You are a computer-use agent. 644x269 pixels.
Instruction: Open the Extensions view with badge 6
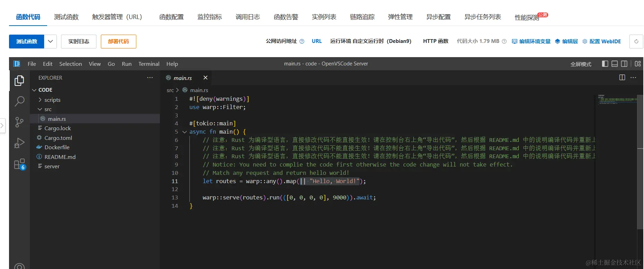19,164
